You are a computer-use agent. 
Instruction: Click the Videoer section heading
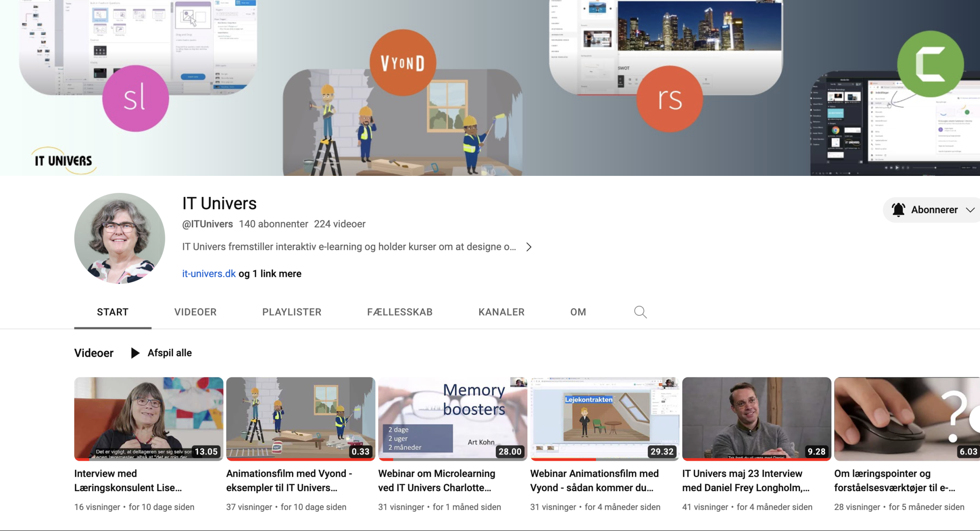point(94,353)
